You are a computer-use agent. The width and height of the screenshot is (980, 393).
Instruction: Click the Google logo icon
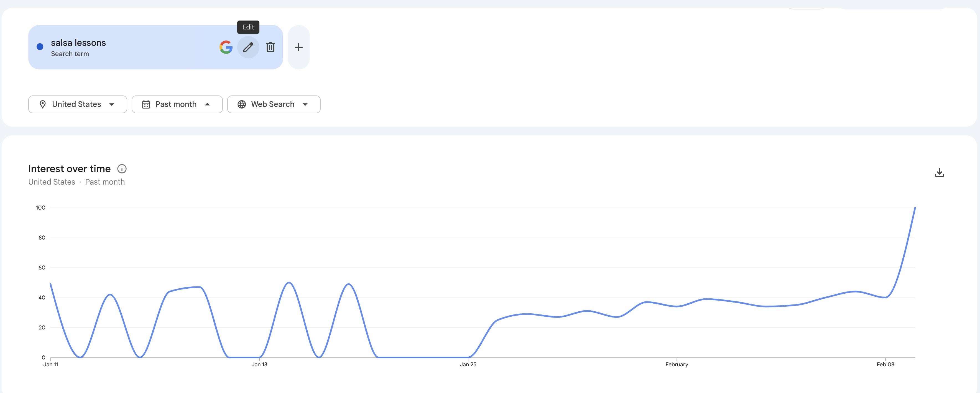(x=226, y=47)
